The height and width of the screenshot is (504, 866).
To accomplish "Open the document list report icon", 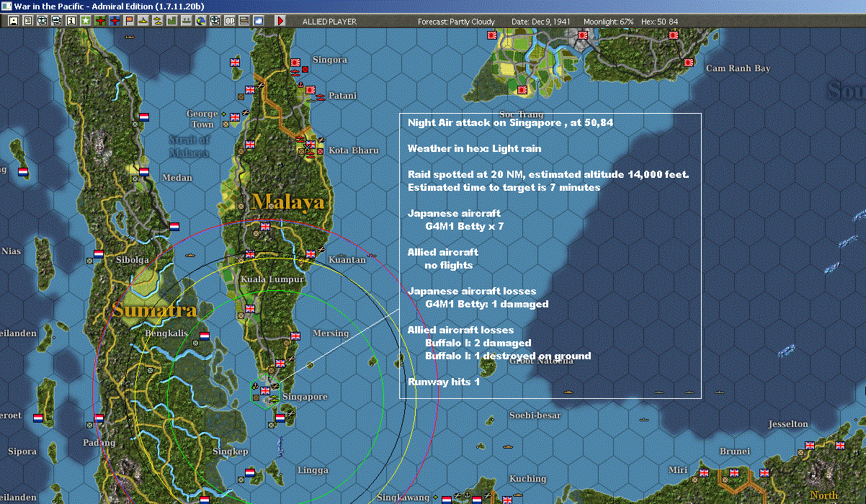I will click(28, 21).
